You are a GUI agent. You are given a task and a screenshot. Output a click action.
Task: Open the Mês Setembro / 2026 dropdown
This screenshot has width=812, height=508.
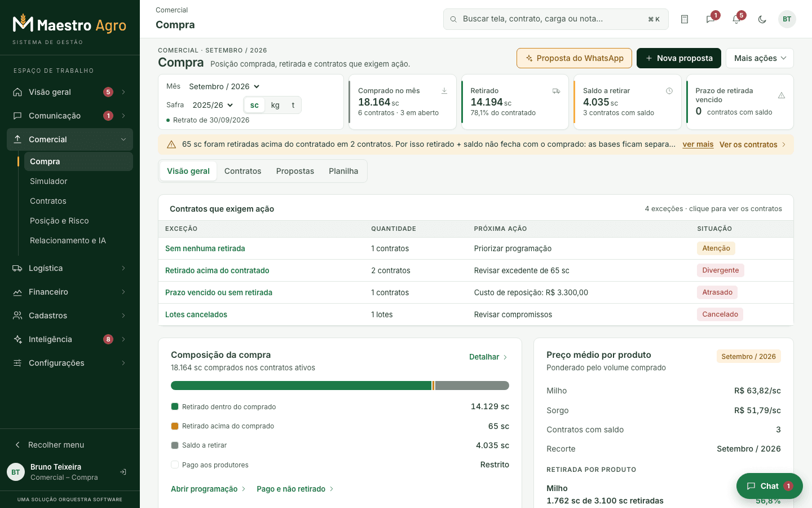click(x=224, y=86)
